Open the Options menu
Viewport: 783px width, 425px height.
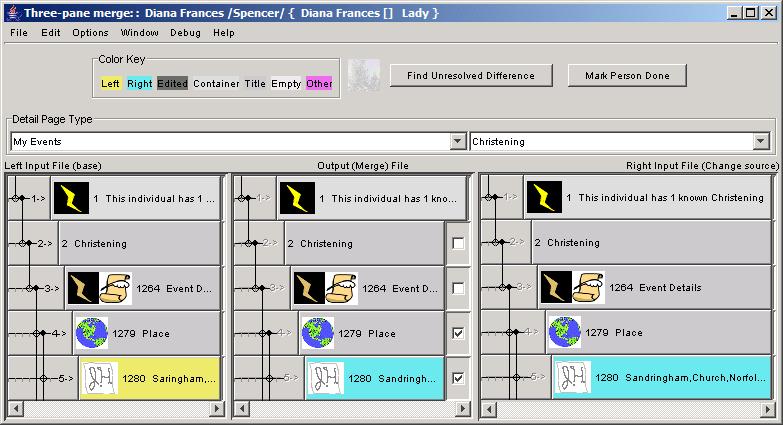90,32
